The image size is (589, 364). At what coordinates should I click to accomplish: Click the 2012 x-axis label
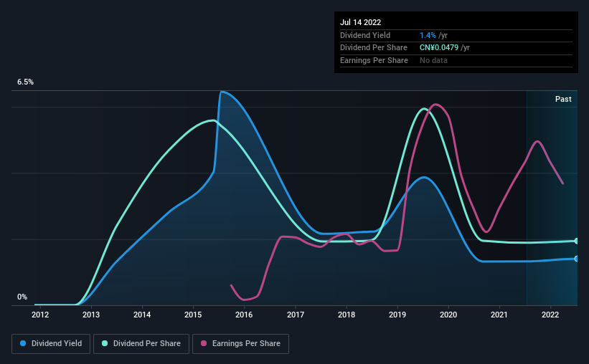click(40, 315)
